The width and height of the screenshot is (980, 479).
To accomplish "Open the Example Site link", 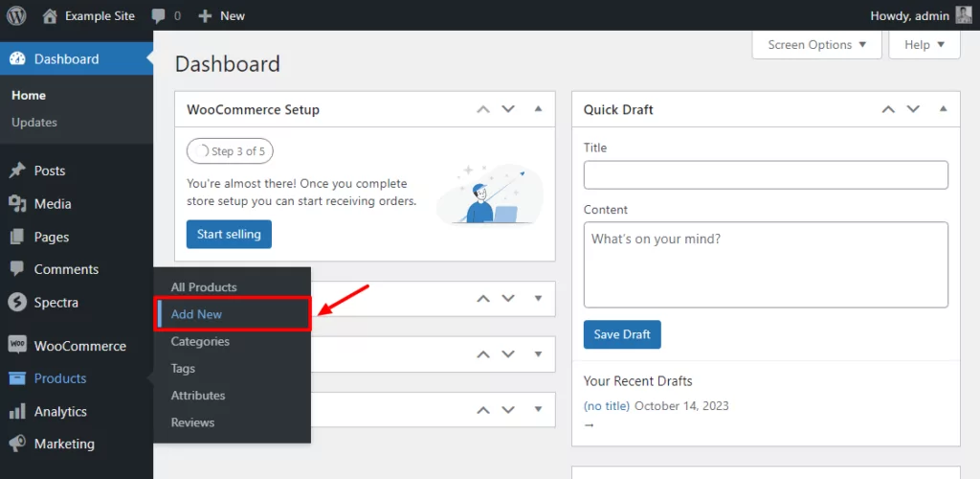I will [100, 16].
